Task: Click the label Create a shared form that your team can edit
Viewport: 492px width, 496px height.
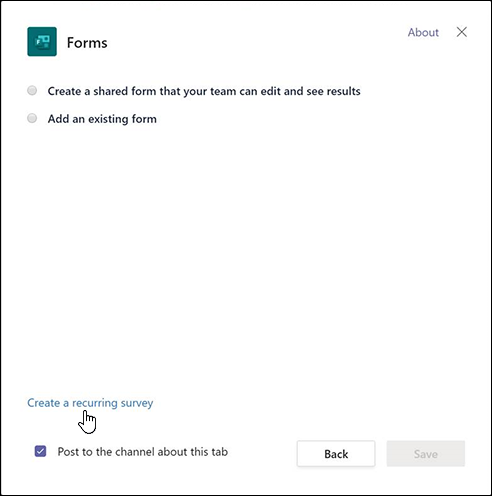Action: [204, 91]
